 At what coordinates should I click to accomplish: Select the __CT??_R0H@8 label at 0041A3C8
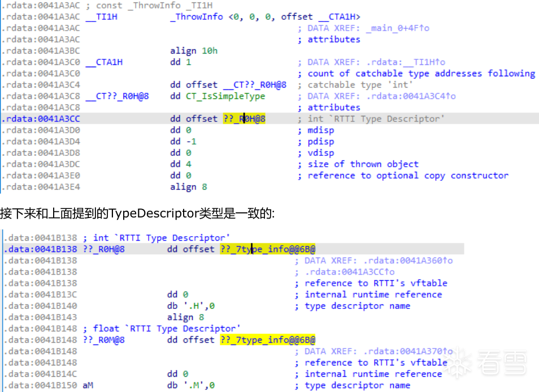(117, 96)
